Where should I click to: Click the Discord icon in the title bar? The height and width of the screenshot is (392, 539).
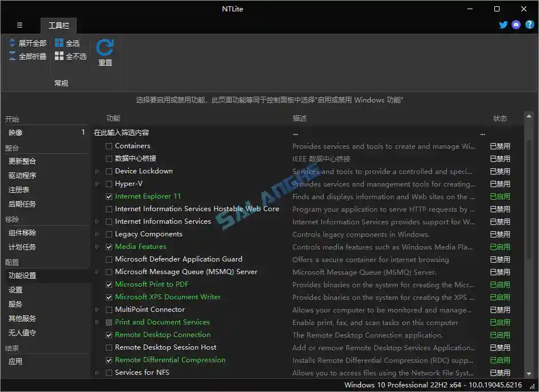516,25
